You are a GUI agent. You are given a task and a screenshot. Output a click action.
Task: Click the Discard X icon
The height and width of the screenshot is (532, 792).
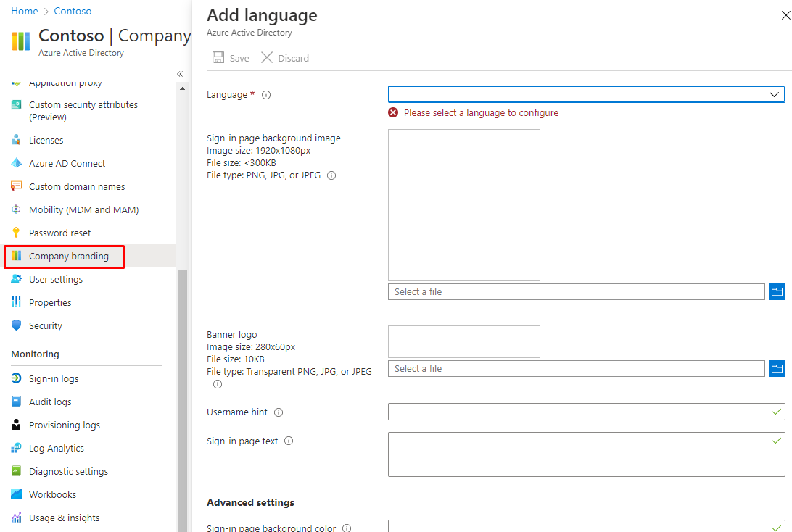267,58
